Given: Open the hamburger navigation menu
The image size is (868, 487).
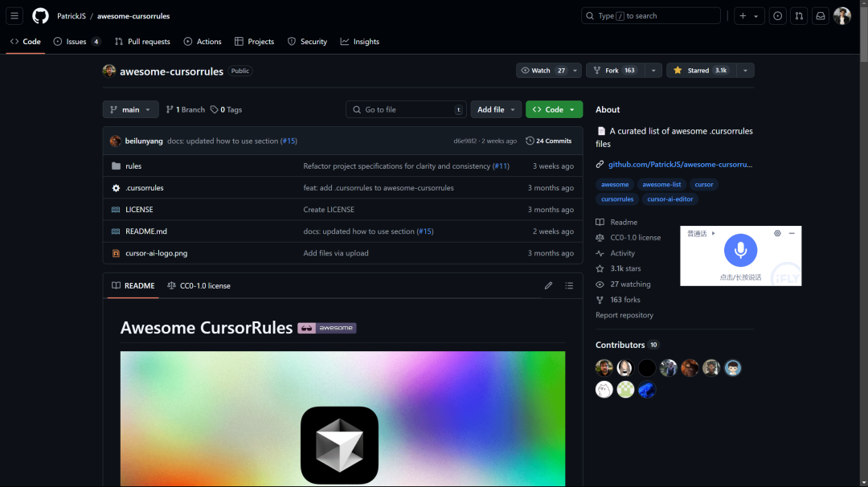Looking at the screenshot, I should [x=14, y=16].
